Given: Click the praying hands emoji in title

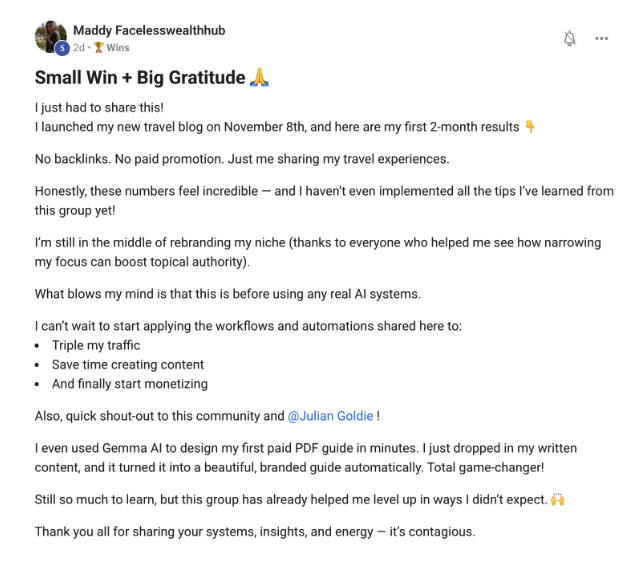Looking at the screenshot, I should click(258, 77).
